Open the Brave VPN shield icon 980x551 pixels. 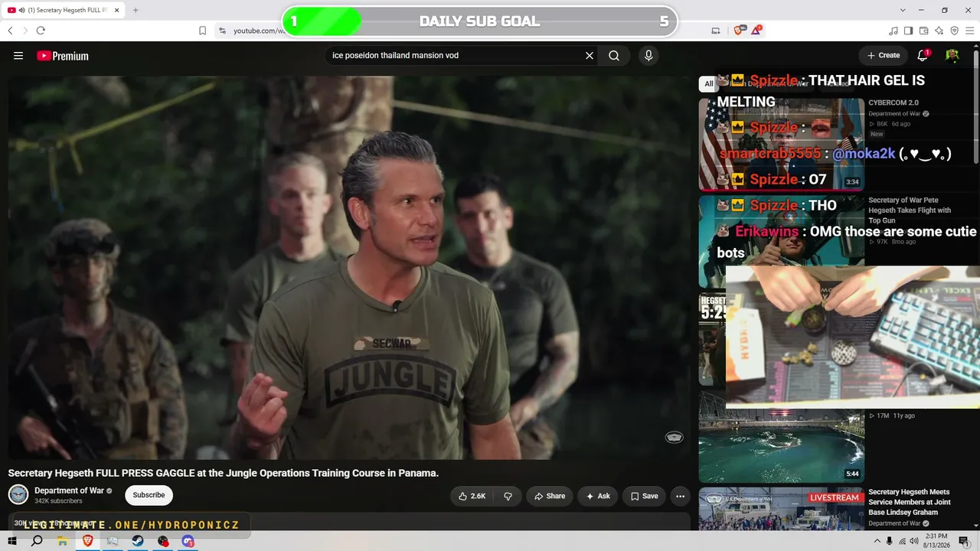tap(954, 31)
